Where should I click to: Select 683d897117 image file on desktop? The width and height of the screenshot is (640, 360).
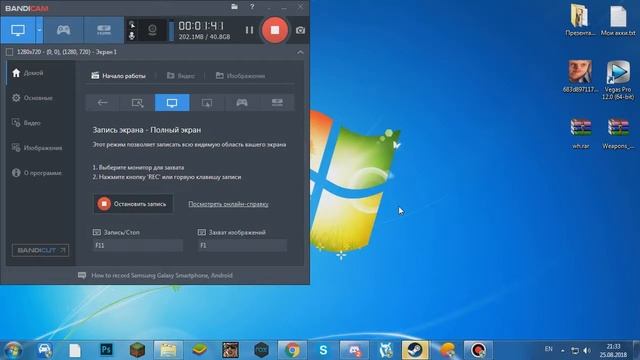point(580,76)
